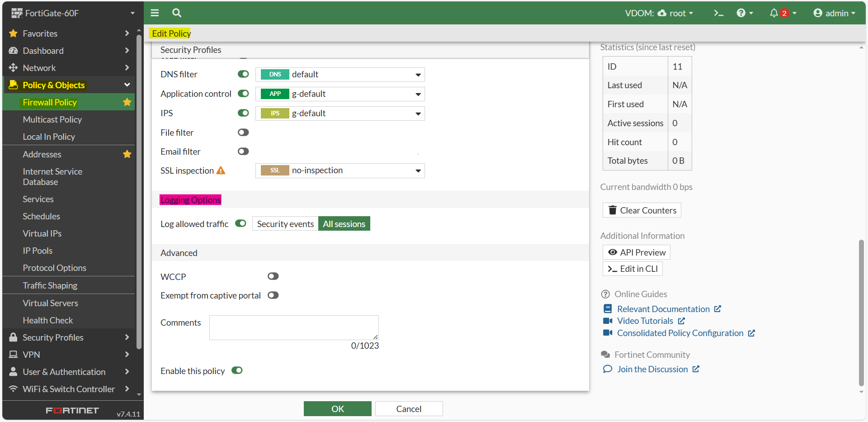This screenshot has height=422, width=868.
Task: Open the search magnifier icon
Action: (x=177, y=13)
